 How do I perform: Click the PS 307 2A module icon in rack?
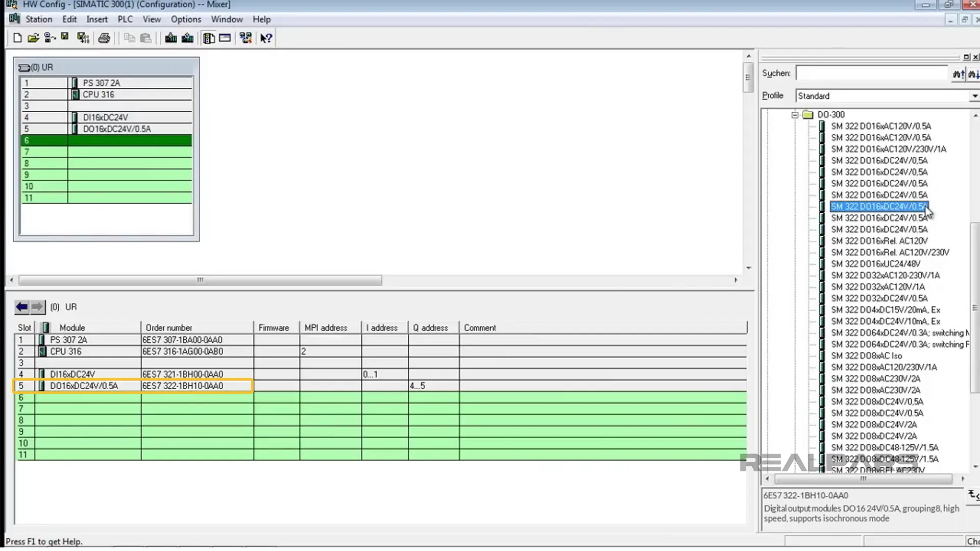75,83
